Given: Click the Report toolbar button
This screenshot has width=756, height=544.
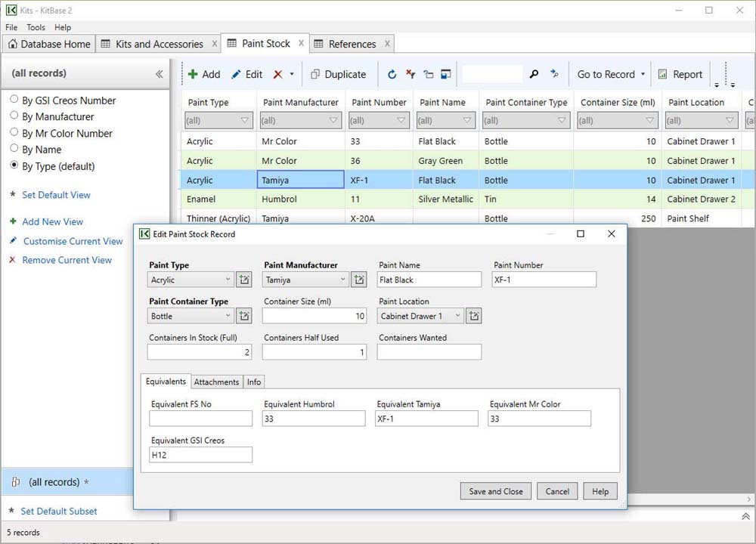Looking at the screenshot, I should pyautogui.click(x=680, y=74).
